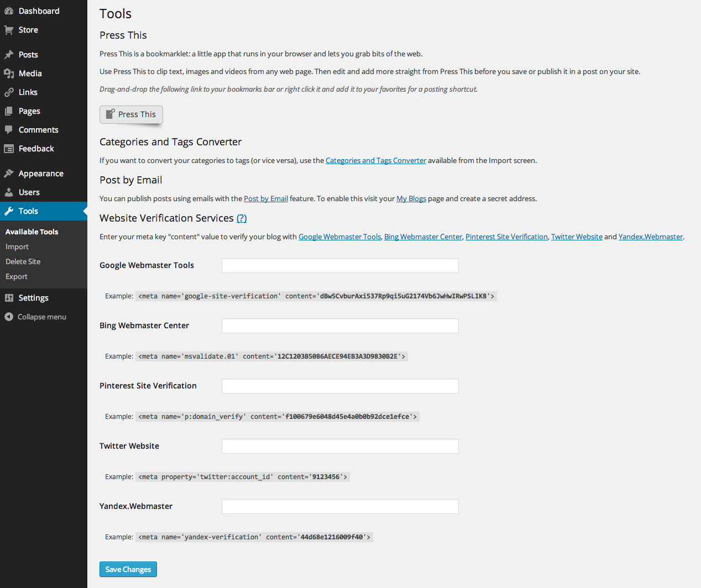
Task: Click the Press This bookmarklet button
Action: coord(131,114)
